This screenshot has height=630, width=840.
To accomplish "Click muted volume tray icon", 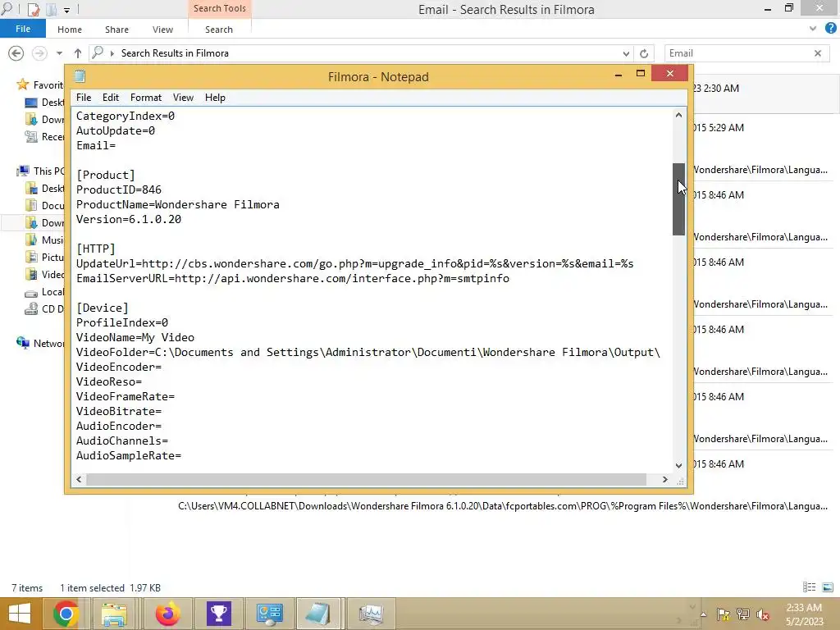I will point(762,614).
